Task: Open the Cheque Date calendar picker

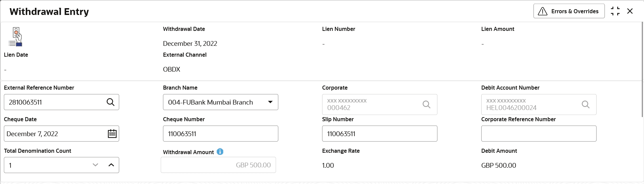Action: tap(112, 134)
